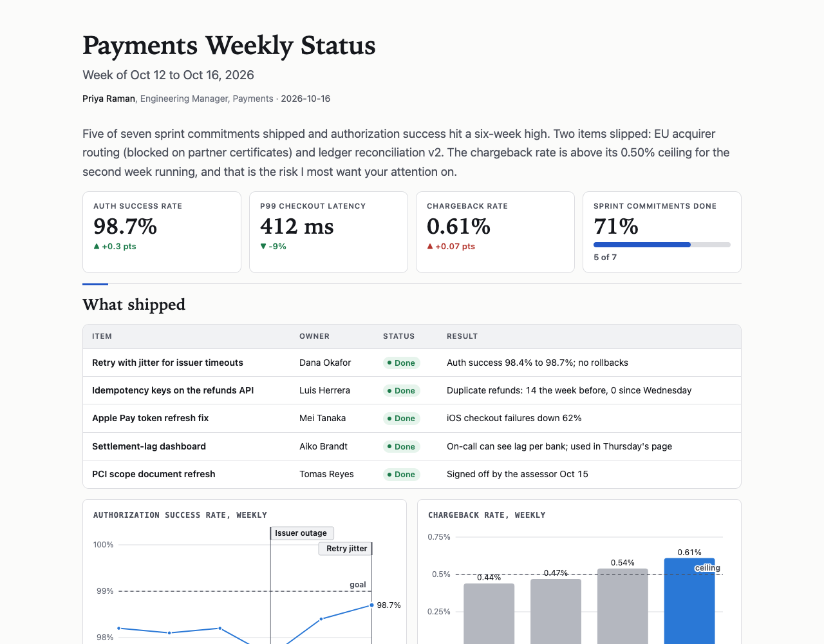Image resolution: width=824 pixels, height=644 pixels.
Task: Click the What shipped section heading
Action: 134,305
